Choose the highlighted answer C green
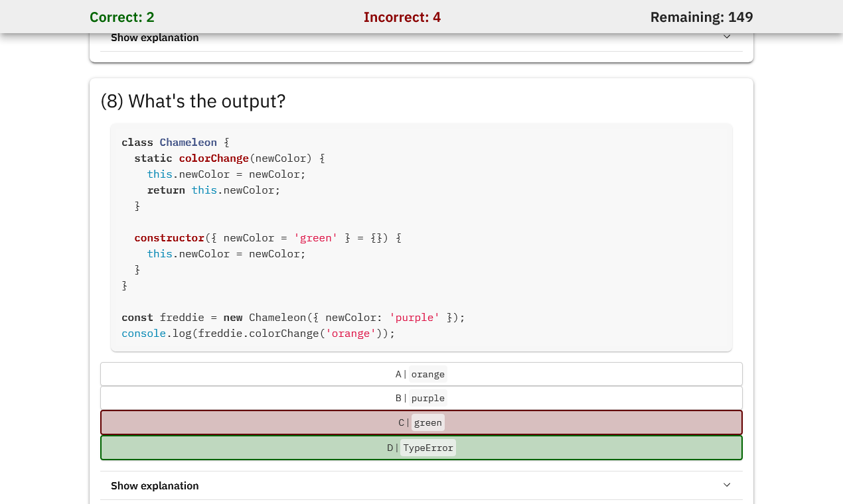Image resolution: width=843 pixels, height=504 pixels. [x=421, y=422]
